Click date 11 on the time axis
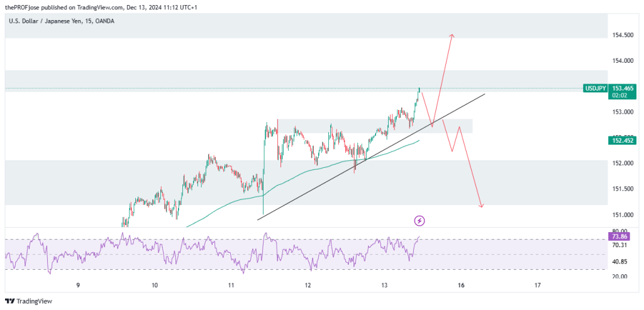644x310 pixels. pos(231,285)
